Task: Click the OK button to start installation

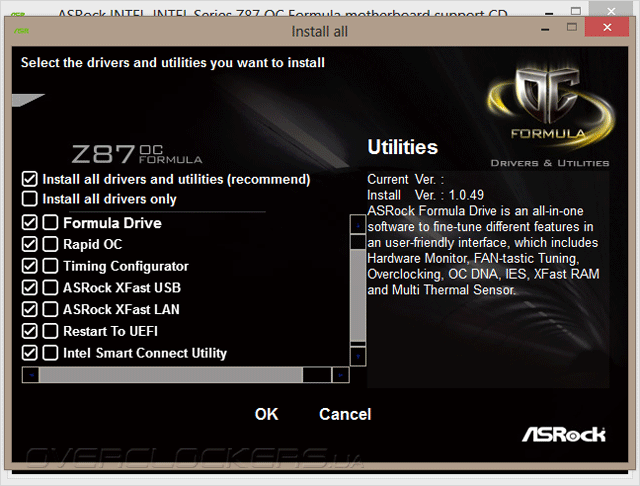Action: tap(267, 414)
